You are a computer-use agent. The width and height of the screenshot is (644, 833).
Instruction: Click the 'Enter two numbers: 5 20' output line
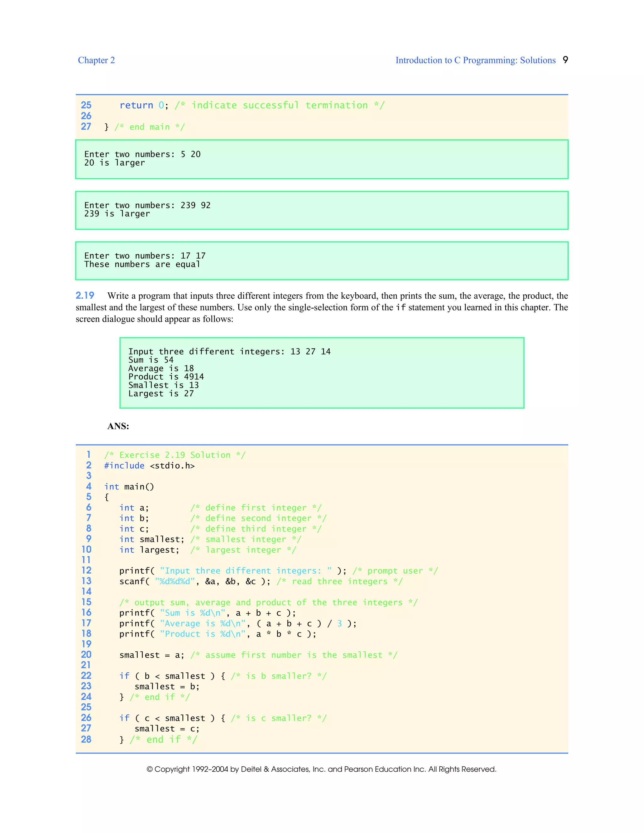(x=142, y=154)
